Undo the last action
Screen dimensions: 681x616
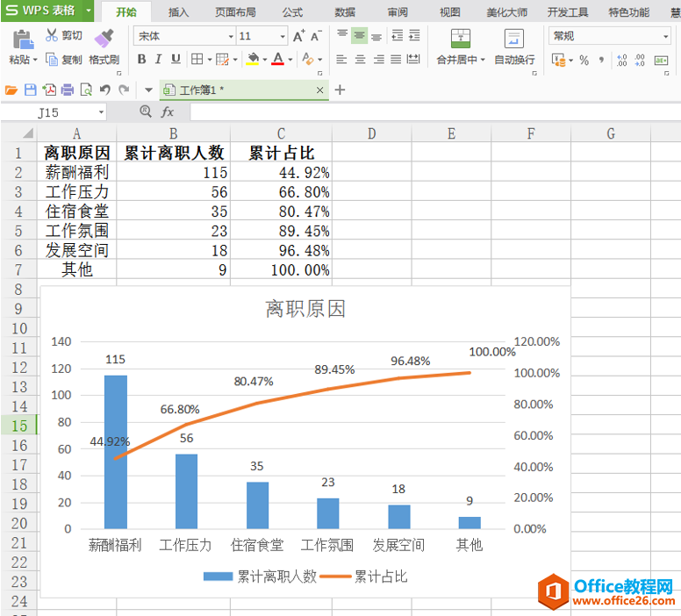[104, 90]
